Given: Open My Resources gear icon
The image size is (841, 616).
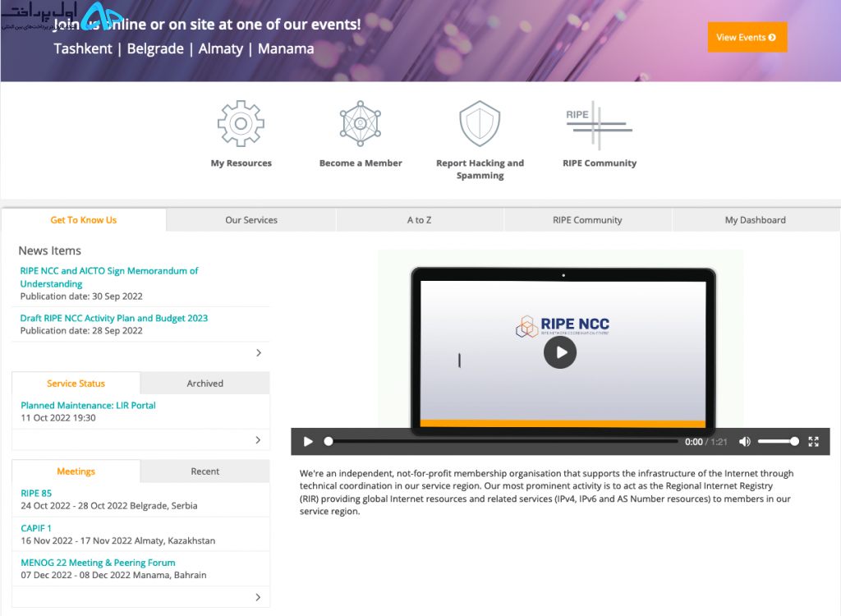Looking at the screenshot, I should (x=241, y=123).
